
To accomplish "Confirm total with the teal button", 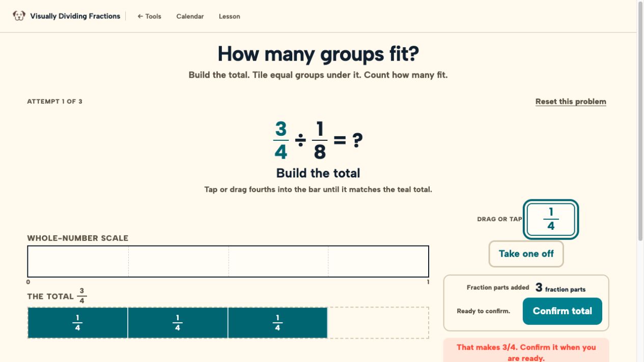I will pos(562,311).
